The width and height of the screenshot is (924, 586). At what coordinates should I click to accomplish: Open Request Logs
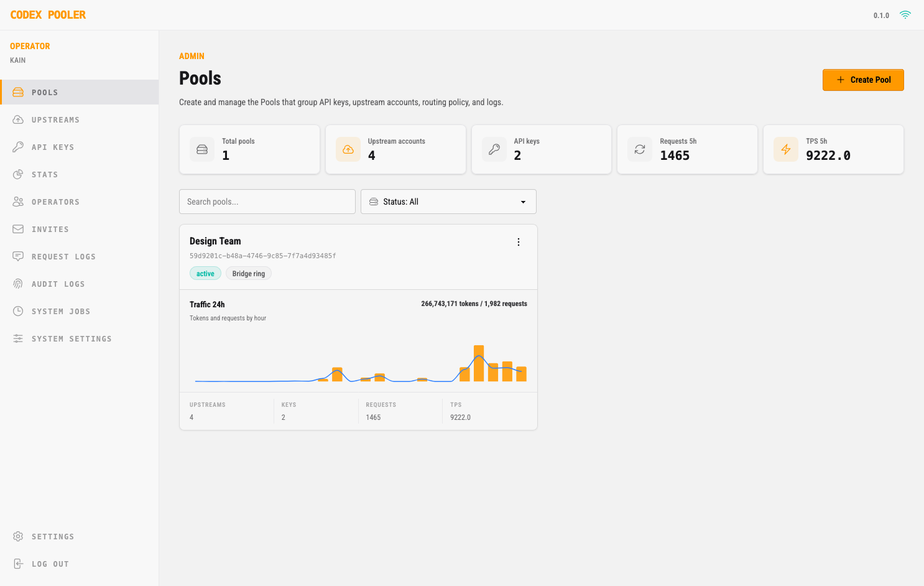click(x=80, y=256)
